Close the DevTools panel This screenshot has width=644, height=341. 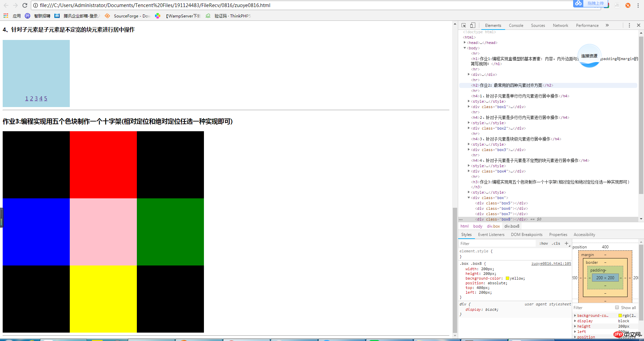[639, 26]
